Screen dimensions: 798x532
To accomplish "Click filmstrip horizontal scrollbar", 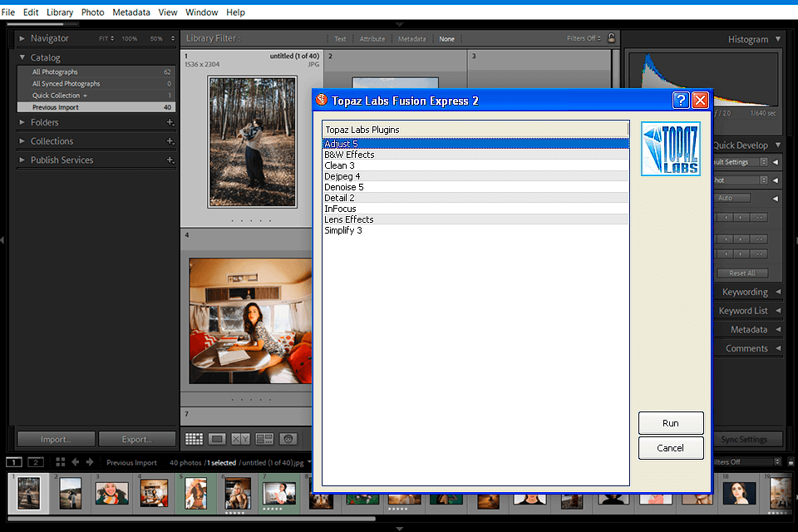I will pyautogui.click(x=192, y=519).
